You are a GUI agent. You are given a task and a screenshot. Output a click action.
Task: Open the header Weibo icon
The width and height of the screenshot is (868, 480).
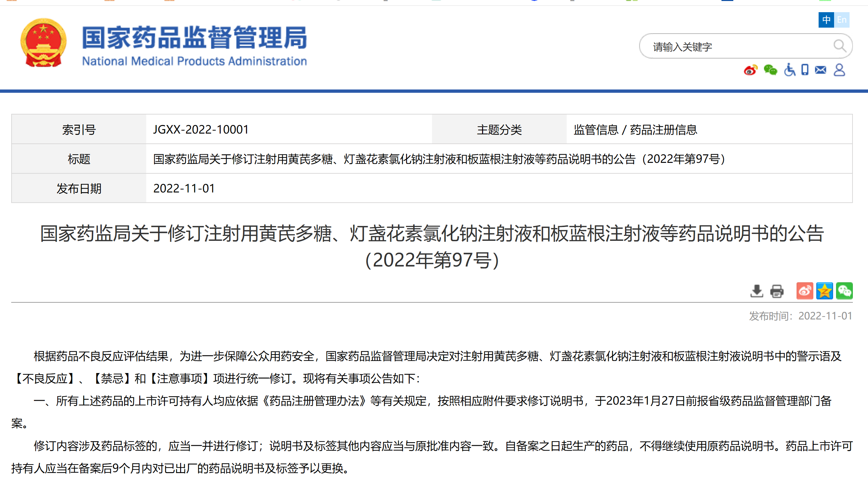coord(750,70)
